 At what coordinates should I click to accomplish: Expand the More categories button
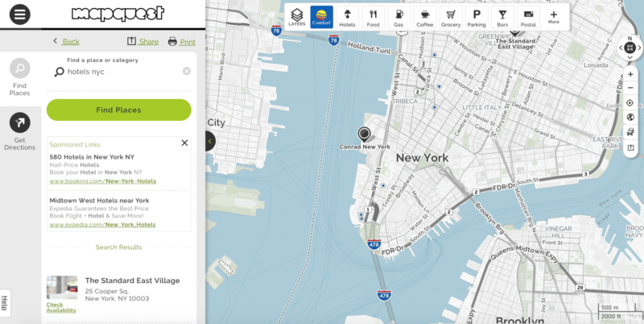coord(554,17)
